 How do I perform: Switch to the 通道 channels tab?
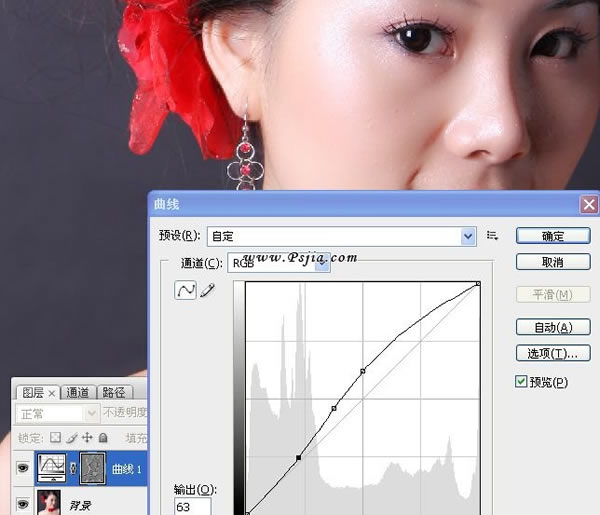click(78, 393)
